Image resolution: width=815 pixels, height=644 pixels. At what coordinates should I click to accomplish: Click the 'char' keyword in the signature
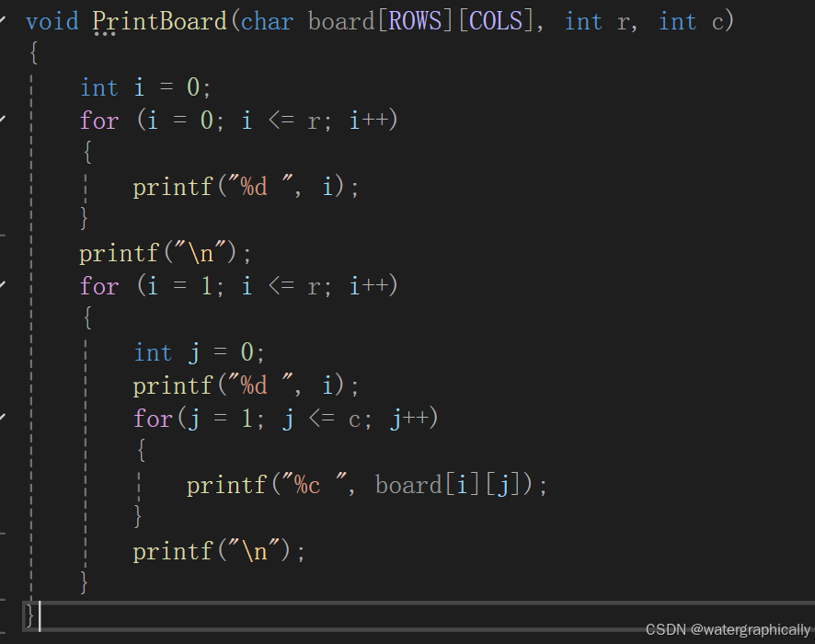[x=267, y=21]
